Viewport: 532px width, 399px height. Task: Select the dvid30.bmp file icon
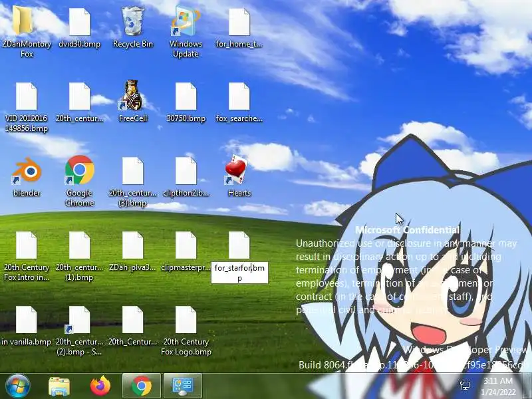click(79, 22)
